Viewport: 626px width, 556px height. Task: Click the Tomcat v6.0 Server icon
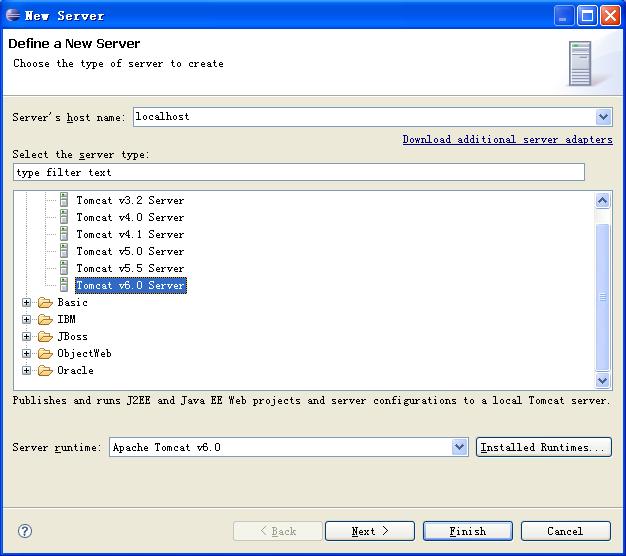(x=64, y=285)
